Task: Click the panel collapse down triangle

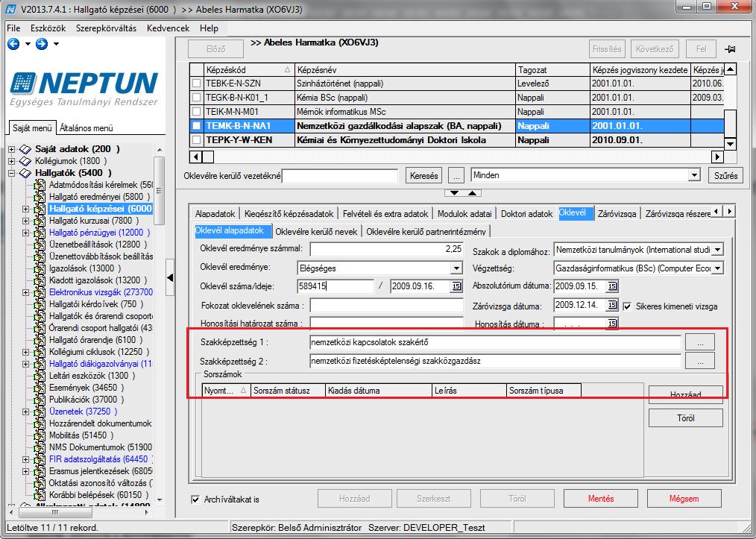Action: tap(454, 193)
